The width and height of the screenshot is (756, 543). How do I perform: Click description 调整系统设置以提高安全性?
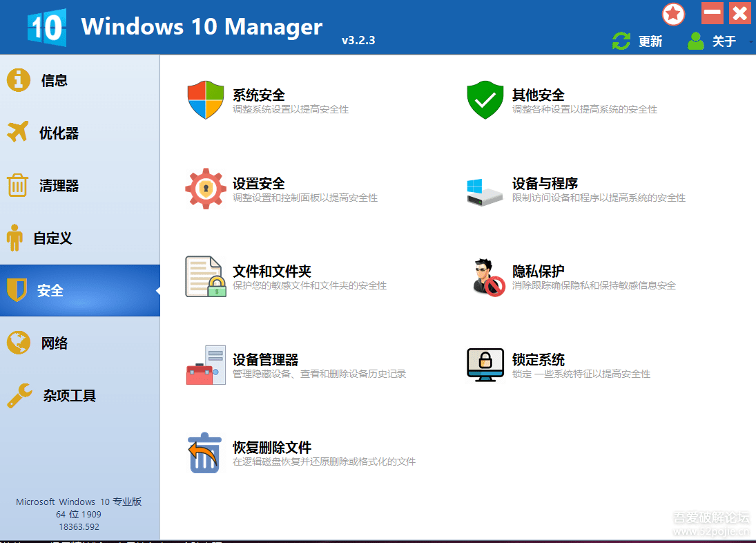(291, 109)
